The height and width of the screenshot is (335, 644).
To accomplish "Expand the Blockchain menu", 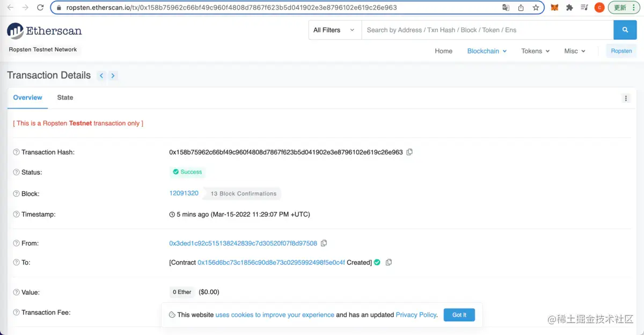I will coord(487,51).
